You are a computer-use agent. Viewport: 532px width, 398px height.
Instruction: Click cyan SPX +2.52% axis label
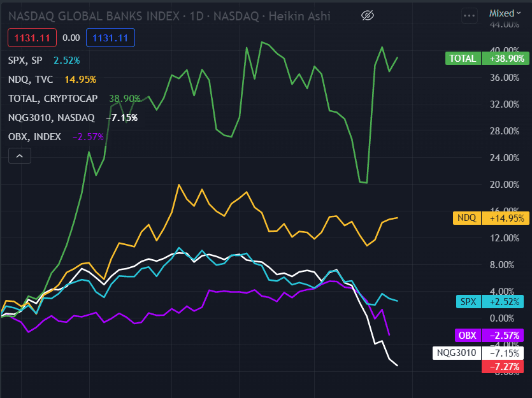pos(489,302)
